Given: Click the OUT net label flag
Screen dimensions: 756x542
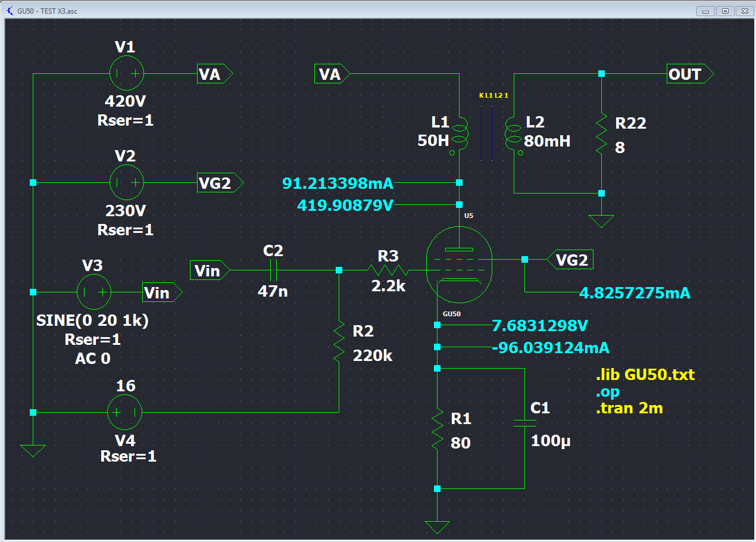Looking at the screenshot, I should coord(688,74).
